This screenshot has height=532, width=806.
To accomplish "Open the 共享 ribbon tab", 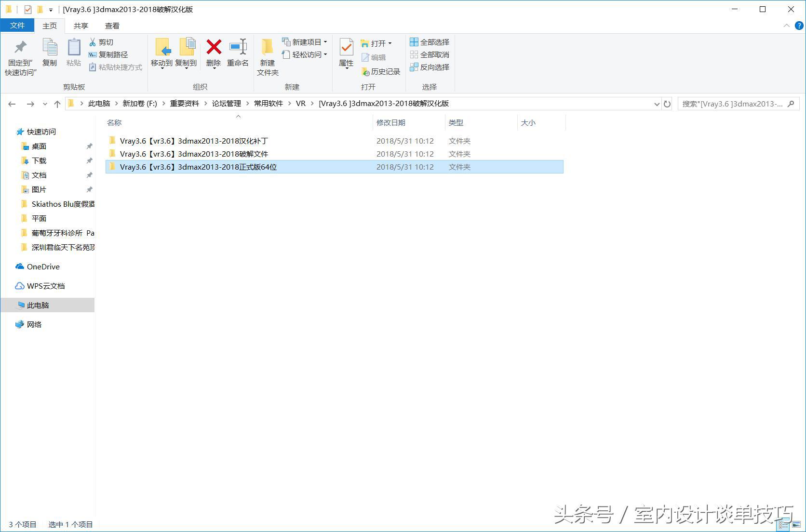I will 81,26.
